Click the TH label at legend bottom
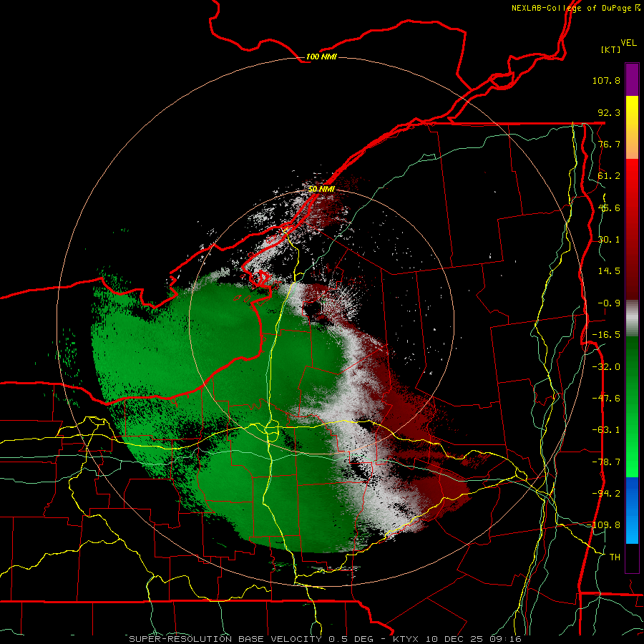 [x=615, y=557]
